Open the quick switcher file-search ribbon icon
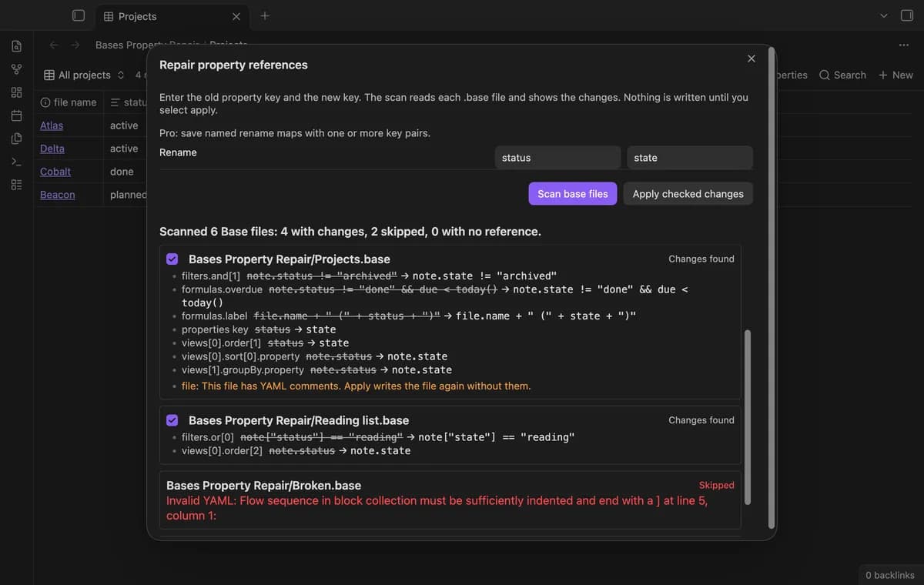This screenshot has width=924, height=585. point(16,46)
